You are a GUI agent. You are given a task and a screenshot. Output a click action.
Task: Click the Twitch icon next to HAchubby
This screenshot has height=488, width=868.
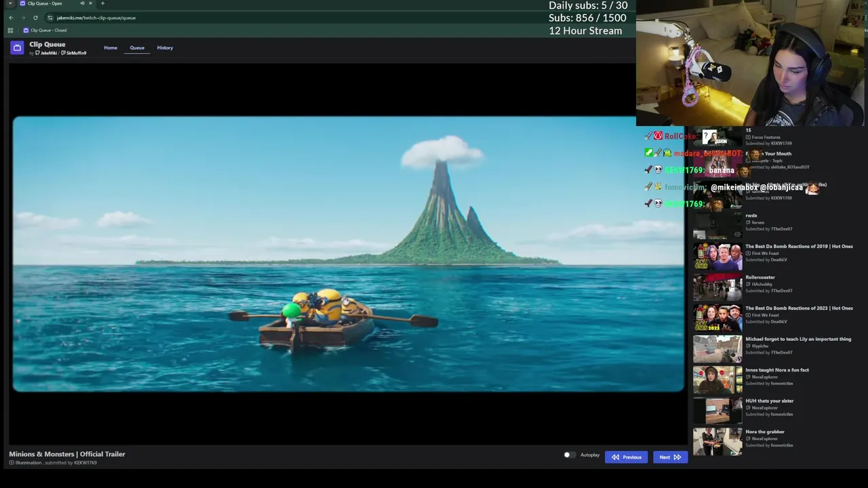coord(748,284)
